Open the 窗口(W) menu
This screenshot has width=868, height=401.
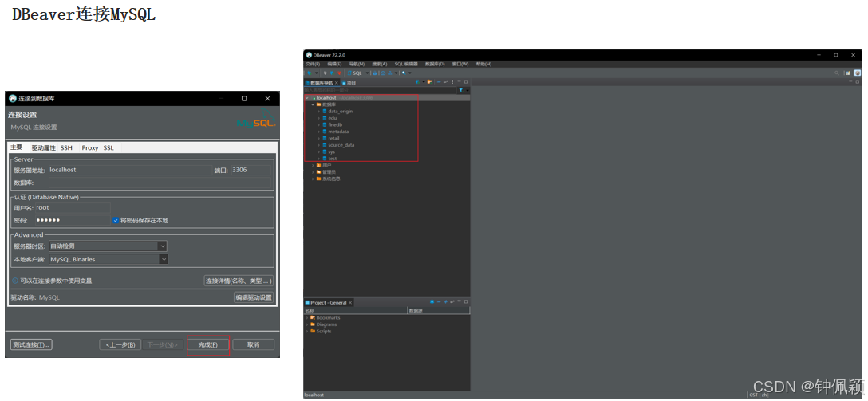(x=460, y=64)
